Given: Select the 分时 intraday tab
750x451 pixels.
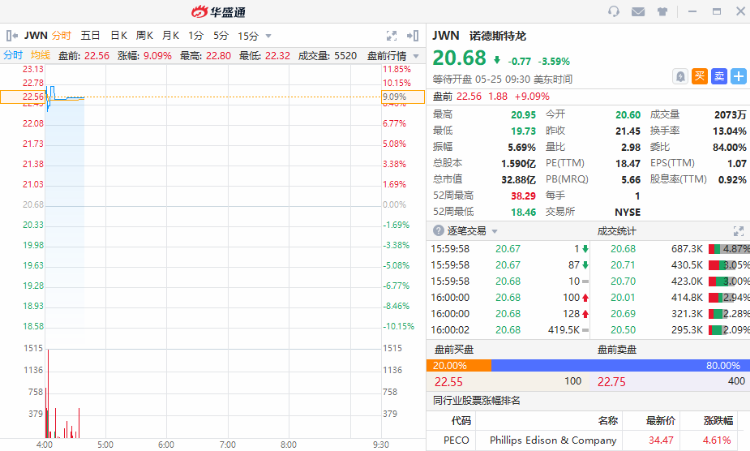Looking at the screenshot, I should point(61,35).
